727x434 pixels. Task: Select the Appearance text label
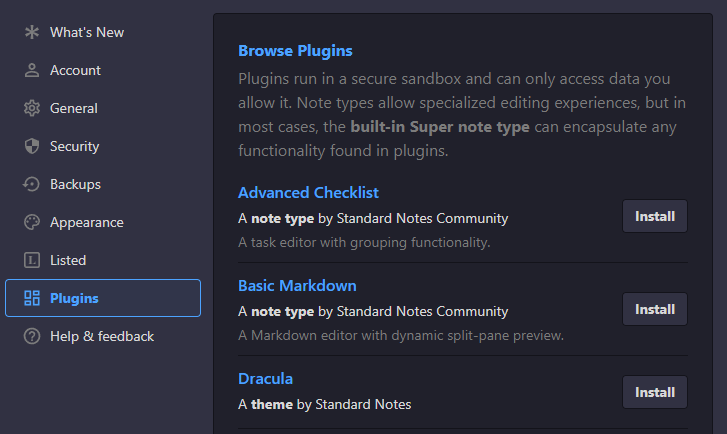point(87,222)
